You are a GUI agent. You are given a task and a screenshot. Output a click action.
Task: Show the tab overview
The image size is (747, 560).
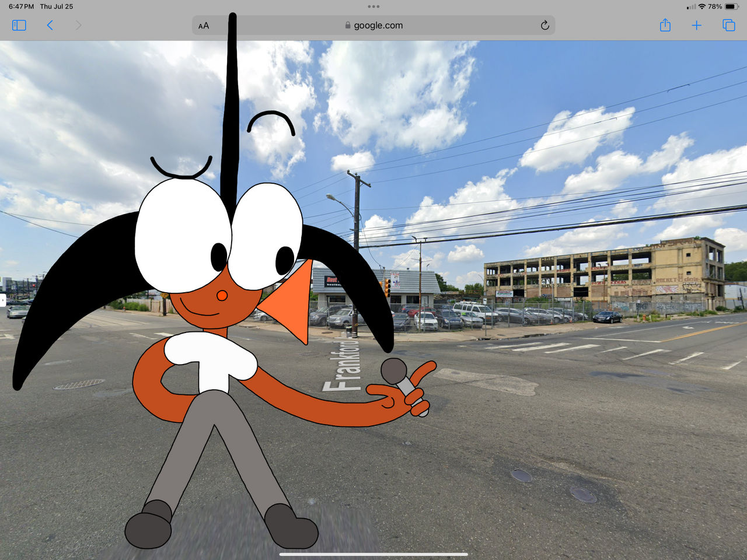coord(729,25)
